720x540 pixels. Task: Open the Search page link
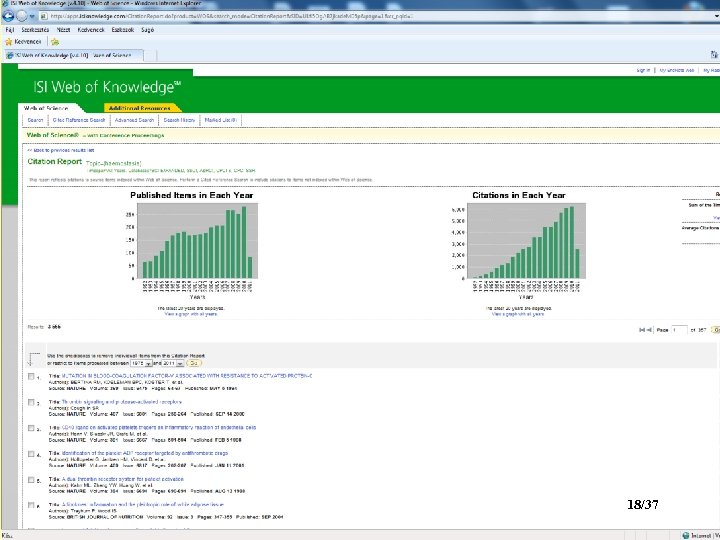[x=35, y=120]
